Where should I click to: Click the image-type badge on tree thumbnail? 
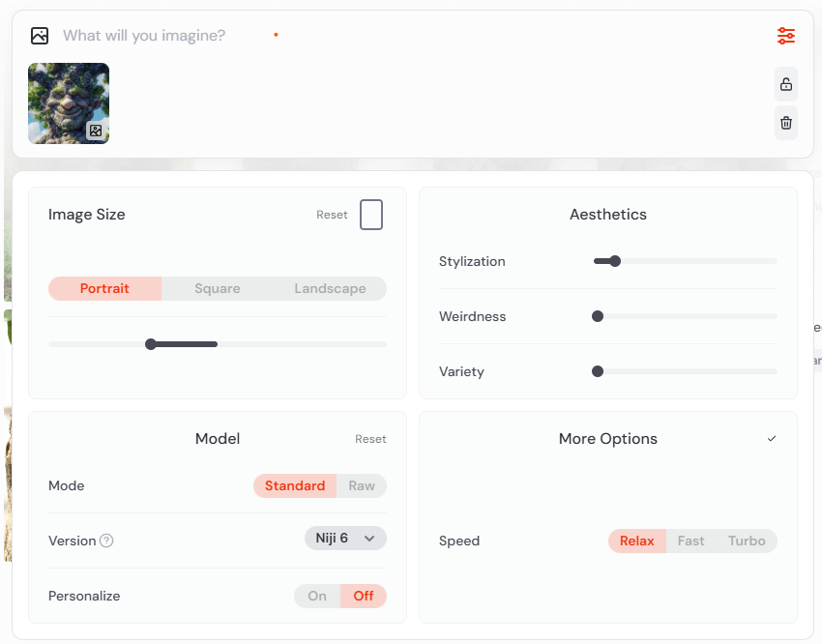96,131
